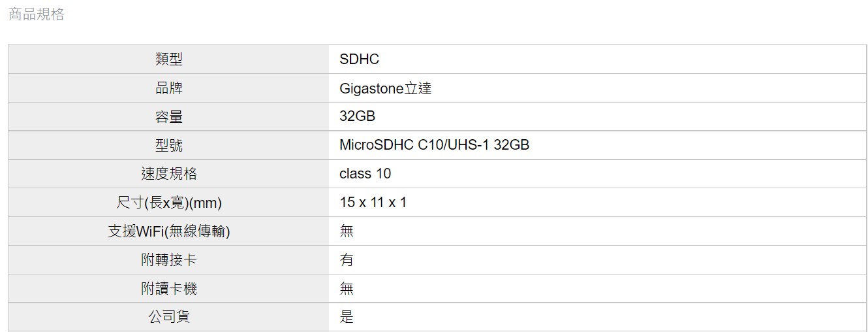
Task: Select the 尺寸(長x寬)(mm) label
Action: (x=169, y=203)
